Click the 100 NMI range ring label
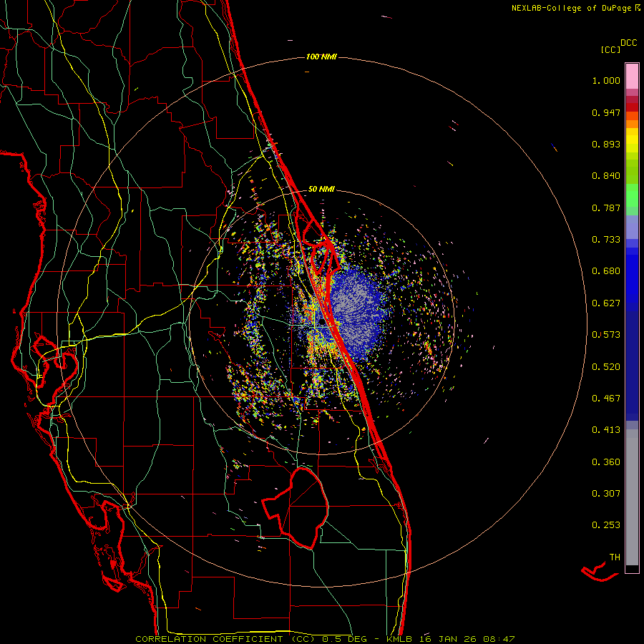Image resolution: width=644 pixels, height=644 pixels. point(321,57)
